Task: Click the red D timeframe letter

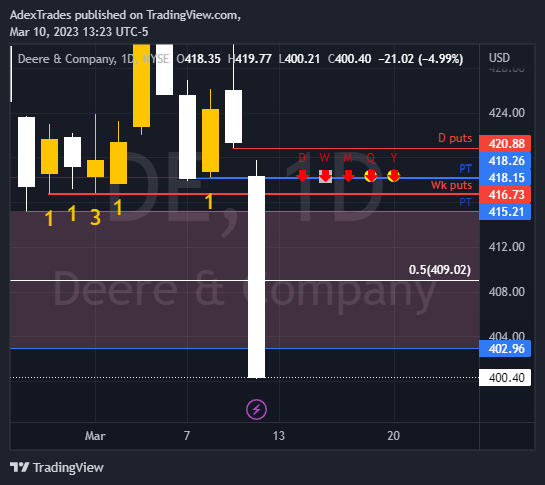Action: tap(302, 158)
